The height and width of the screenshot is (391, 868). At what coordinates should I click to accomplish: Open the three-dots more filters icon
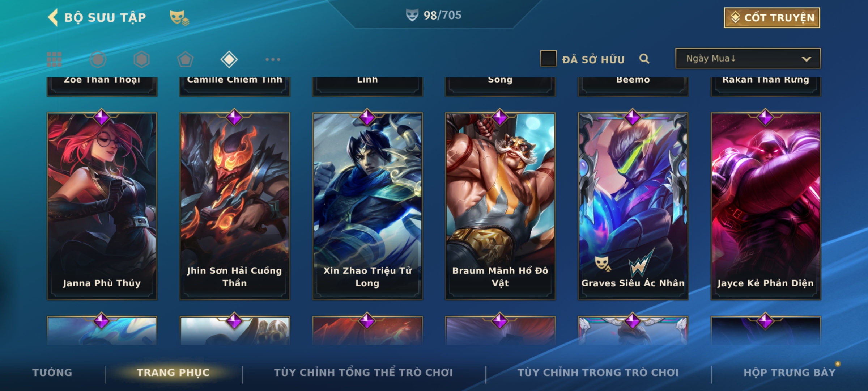[273, 59]
